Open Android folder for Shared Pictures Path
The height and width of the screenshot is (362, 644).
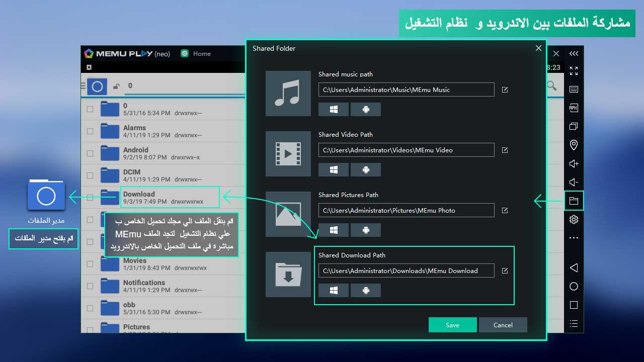coord(366,230)
